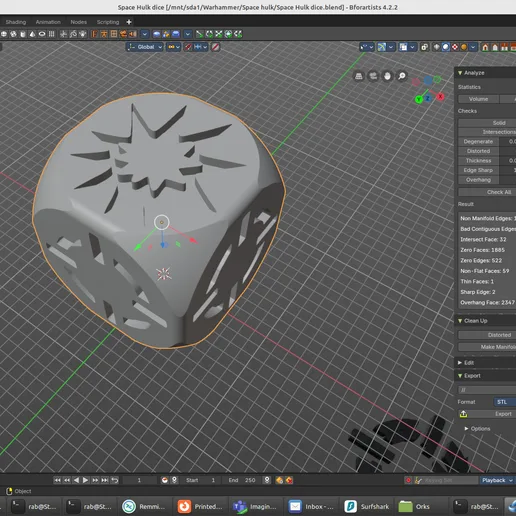Click the house icon in viewport header
This screenshot has height=516, width=516.
(485, 47)
